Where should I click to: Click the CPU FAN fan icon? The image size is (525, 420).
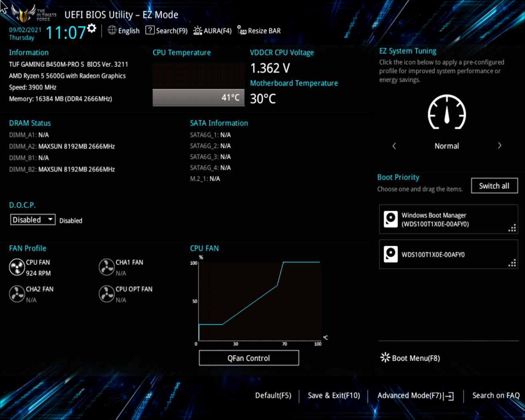[17, 267]
